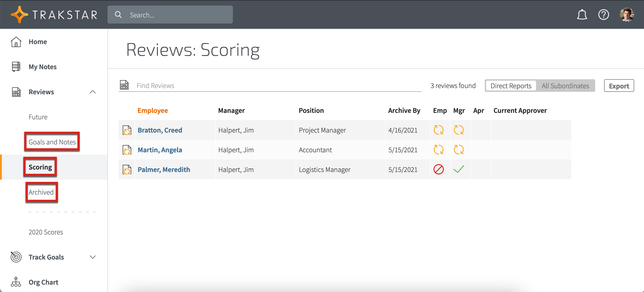The height and width of the screenshot is (292, 644).
Task: Switch to Direct Reports view
Action: pyautogui.click(x=511, y=86)
